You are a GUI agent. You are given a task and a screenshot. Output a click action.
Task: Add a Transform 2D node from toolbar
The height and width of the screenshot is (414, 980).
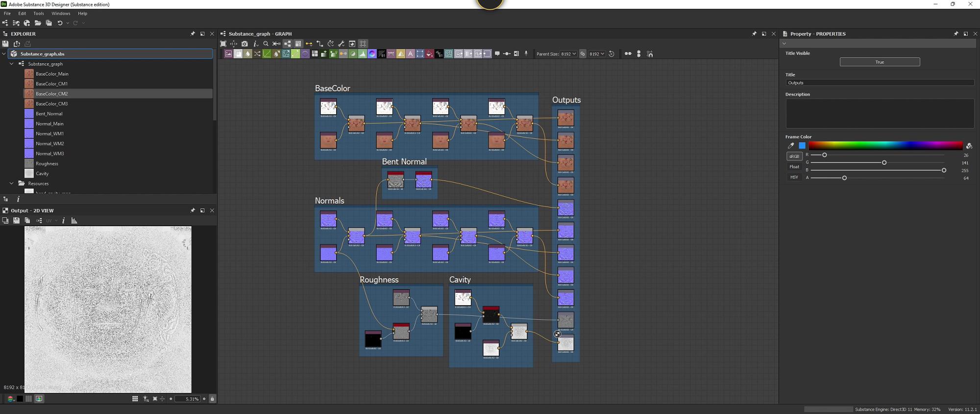(420, 54)
